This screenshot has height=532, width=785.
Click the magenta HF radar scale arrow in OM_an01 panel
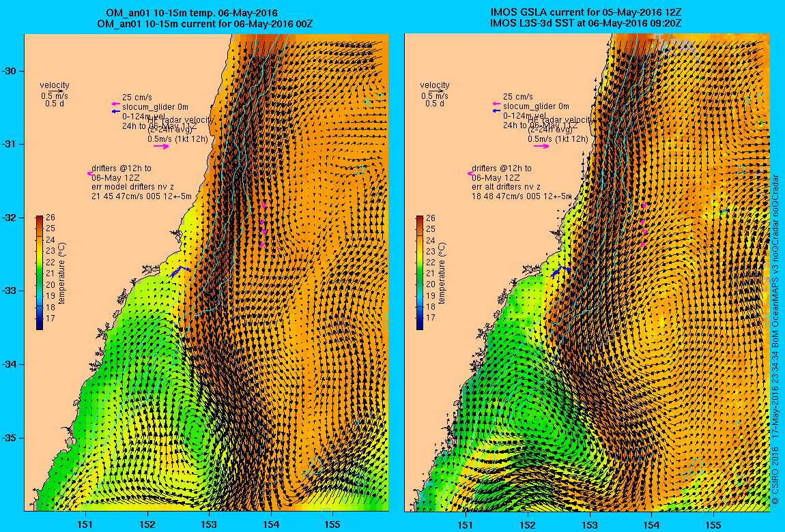[161, 147]
